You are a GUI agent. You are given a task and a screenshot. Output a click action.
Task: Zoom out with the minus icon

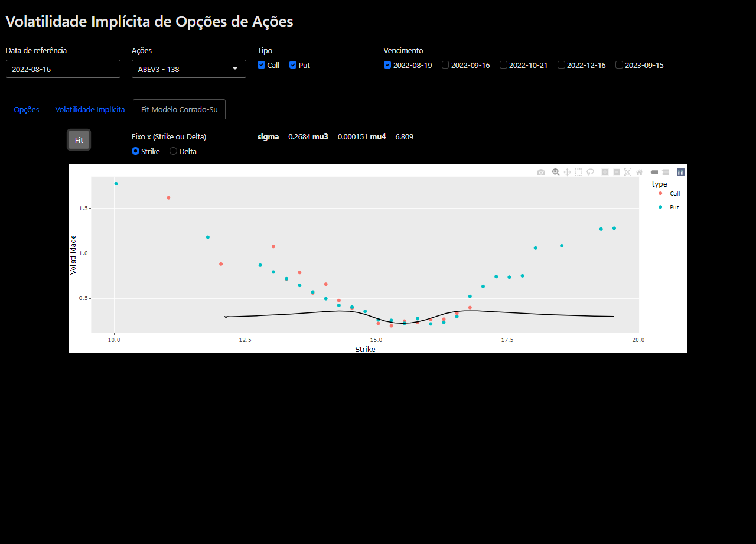click(617, 172)
